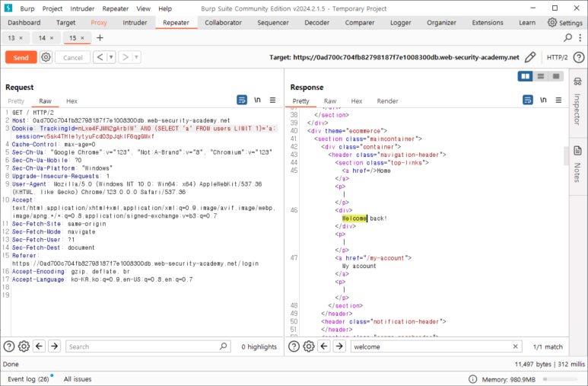Open the back history dropdown arrow
This screenshot has height=386, width=588.
click(111, 57)
